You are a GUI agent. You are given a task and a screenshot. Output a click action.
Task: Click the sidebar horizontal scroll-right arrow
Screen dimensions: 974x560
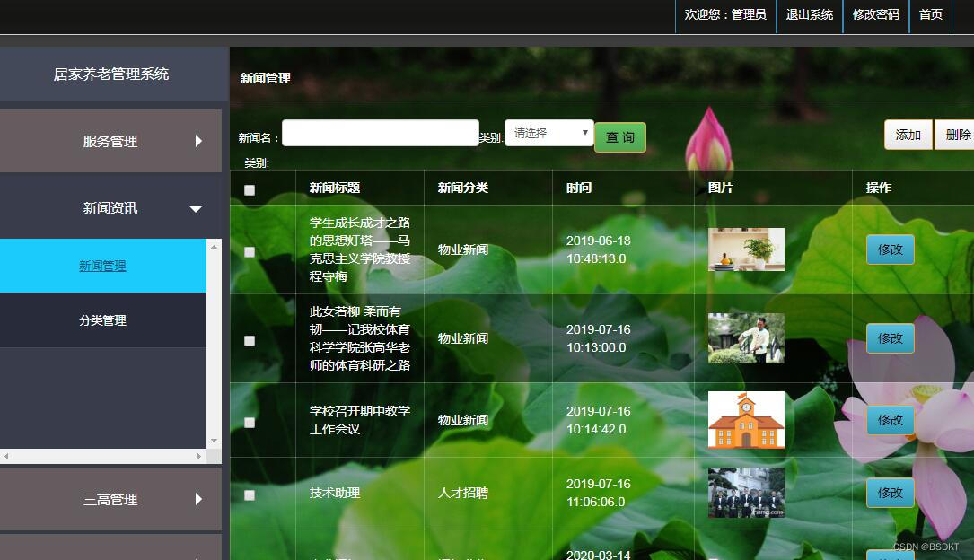click(x=198, y=456)
